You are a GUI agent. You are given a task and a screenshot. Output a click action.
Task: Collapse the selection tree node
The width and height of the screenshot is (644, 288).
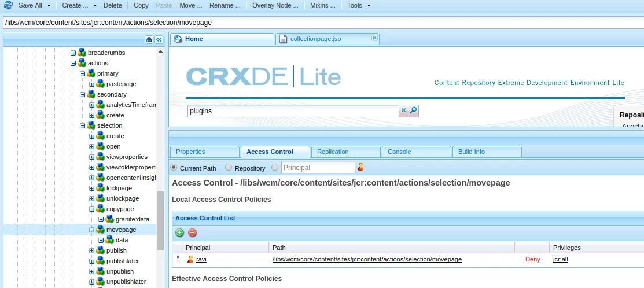pyautogui.click(x=83, y=125)
